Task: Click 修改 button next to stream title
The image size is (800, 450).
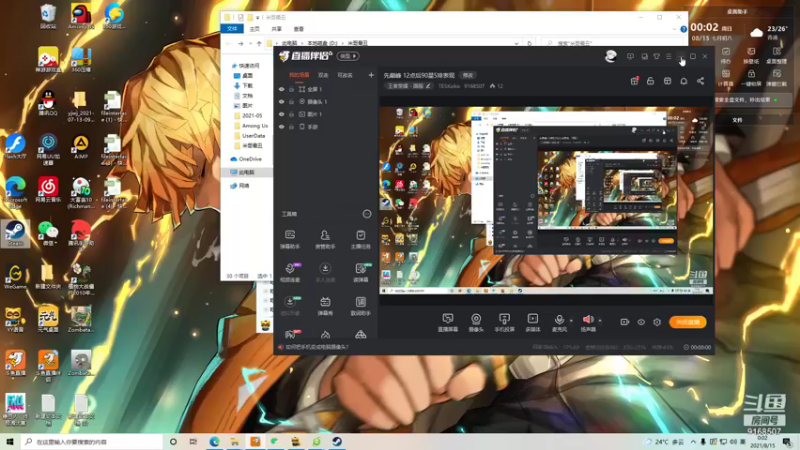Action: [467, 76]
